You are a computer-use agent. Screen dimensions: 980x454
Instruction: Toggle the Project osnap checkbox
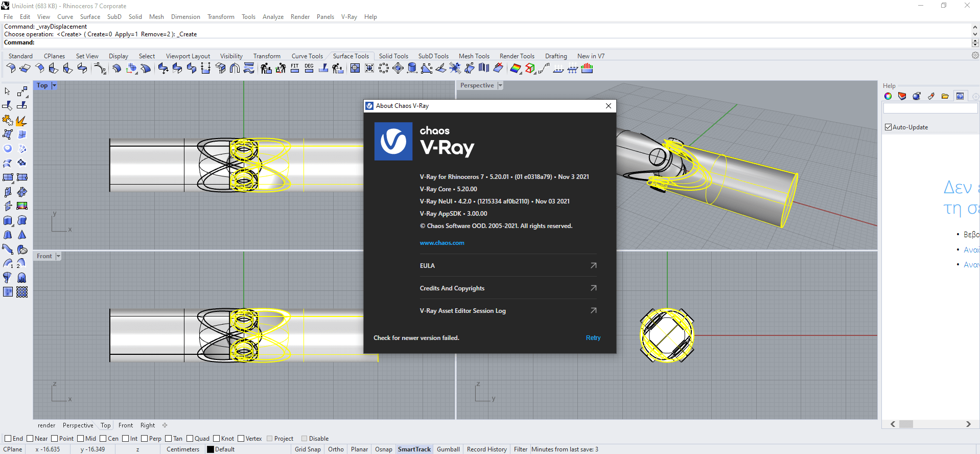tap(270, 439)
